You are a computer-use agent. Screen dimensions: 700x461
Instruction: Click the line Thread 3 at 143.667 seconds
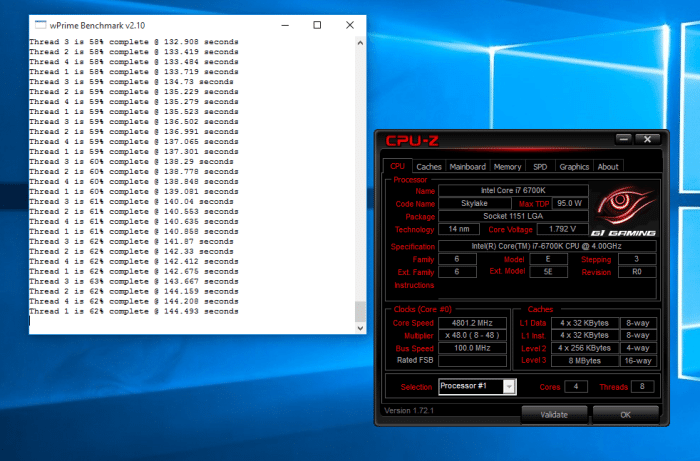pyautogui.click(x=134, y=282)
